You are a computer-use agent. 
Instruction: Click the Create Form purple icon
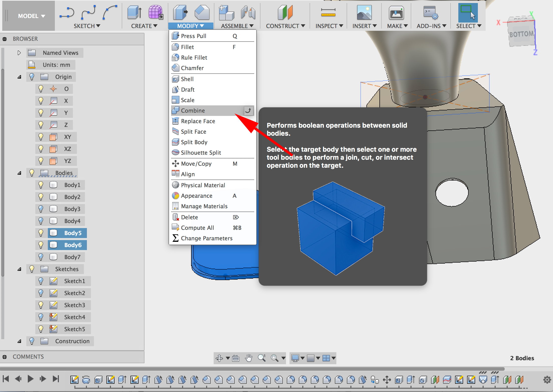pos(156,12)
